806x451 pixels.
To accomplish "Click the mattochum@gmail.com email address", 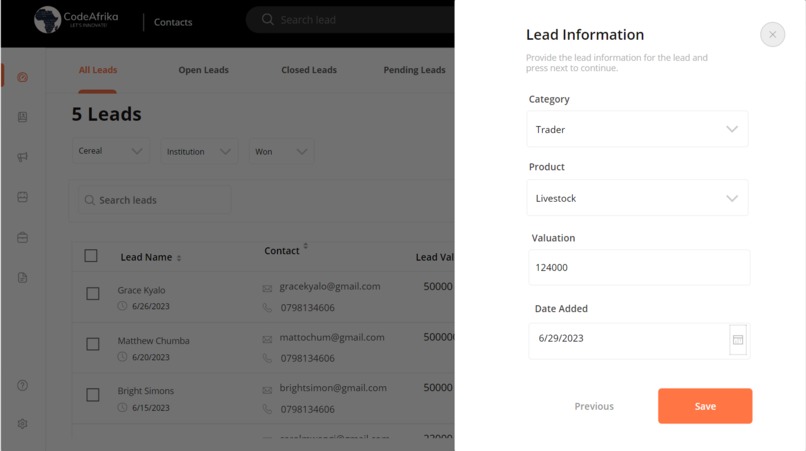I will coord(332,337).
